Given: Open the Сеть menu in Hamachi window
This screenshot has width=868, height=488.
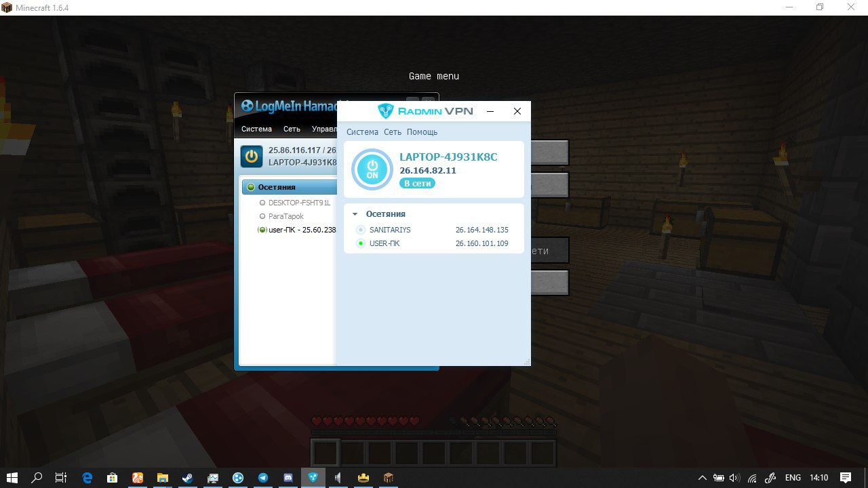Looking at the screenshot, I should pyautogui.click(x=292, y=129).
